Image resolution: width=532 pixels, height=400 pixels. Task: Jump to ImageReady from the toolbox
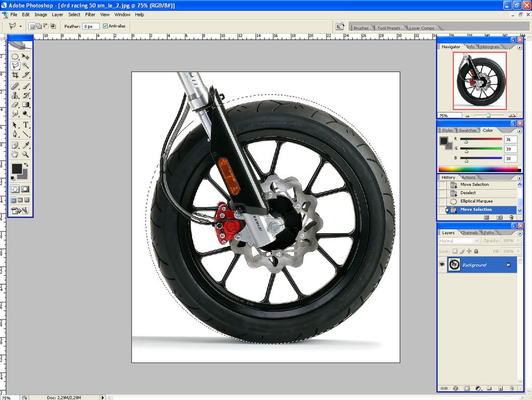point(20,211)
